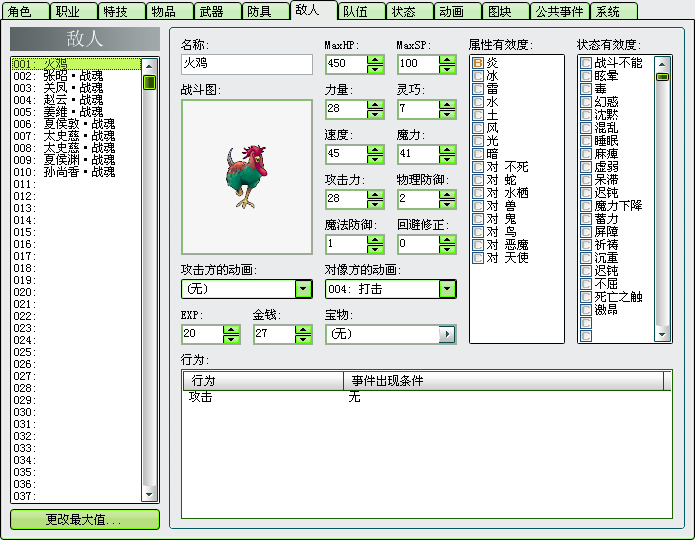Select the 队伍 tab

click(361, 11)
